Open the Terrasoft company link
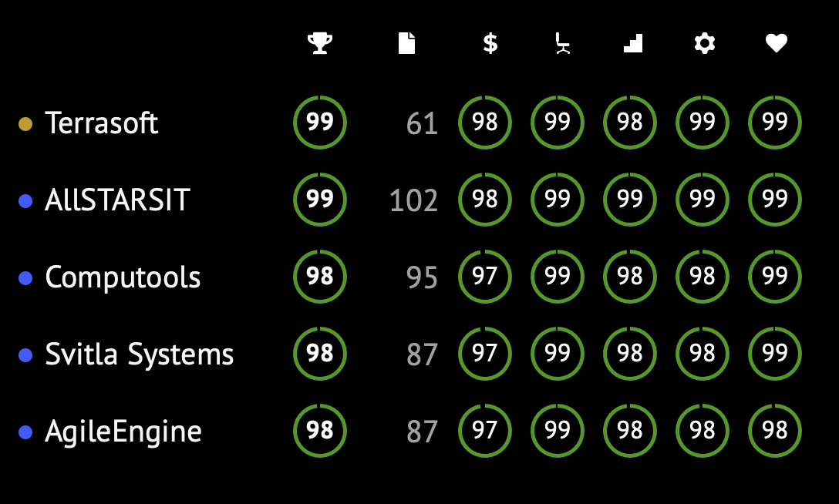This screenshot has height=504, width=839. point(101,123)
